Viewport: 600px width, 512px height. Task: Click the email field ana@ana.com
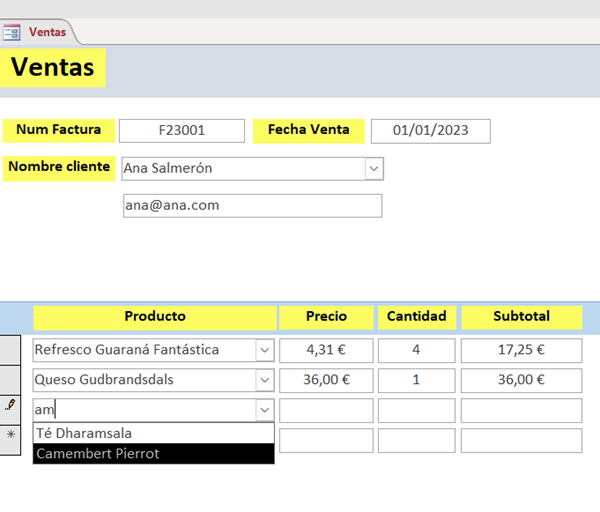(x=250, y=205)
